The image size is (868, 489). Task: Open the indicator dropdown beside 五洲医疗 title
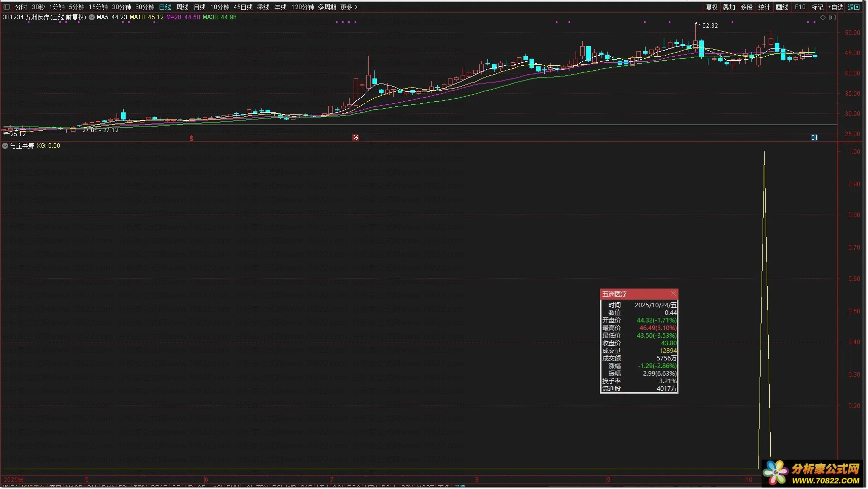pyautogui.click(x=92, y=17)
